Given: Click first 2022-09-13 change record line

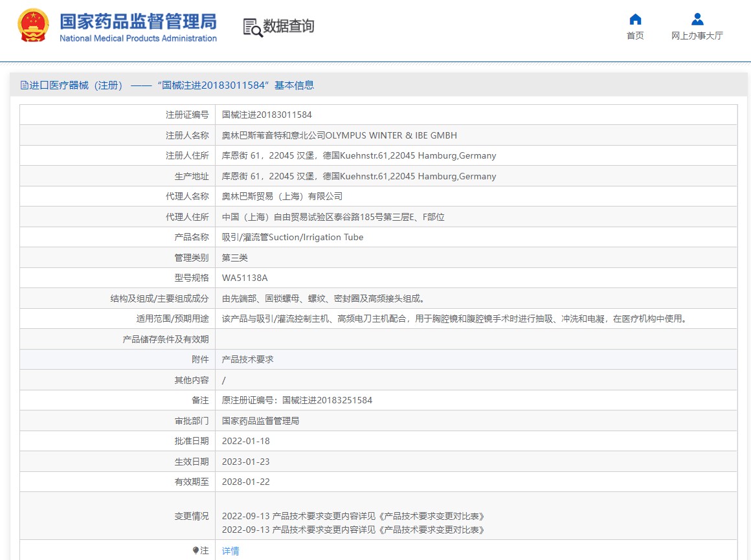Looking at the screenshot, I should [x=353, y=517].
